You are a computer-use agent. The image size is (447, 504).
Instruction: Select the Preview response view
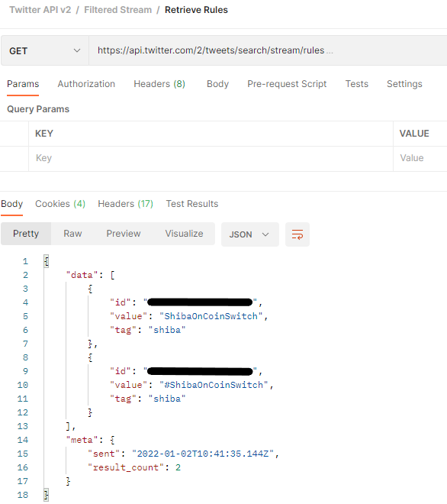click(124, 234)
